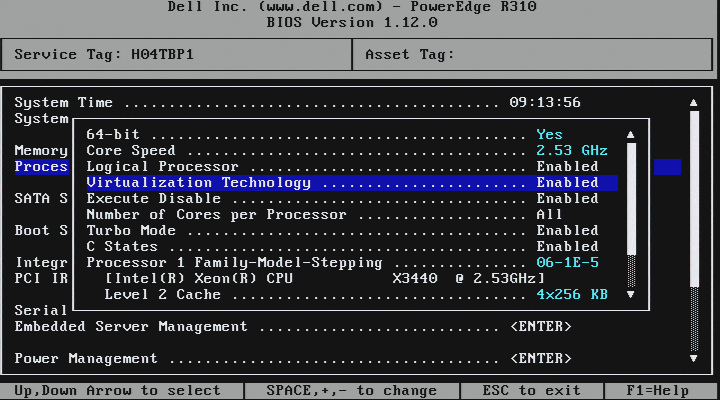Select the C States row label
This screenshot has height=400, width=720.
click(x=122, y=246)
